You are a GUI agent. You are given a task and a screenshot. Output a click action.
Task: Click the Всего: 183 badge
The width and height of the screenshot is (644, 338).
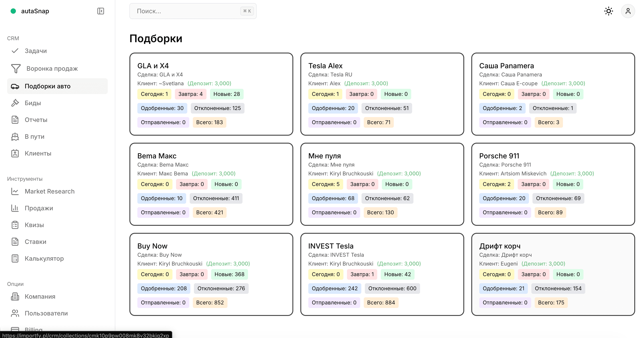point(209,122)
